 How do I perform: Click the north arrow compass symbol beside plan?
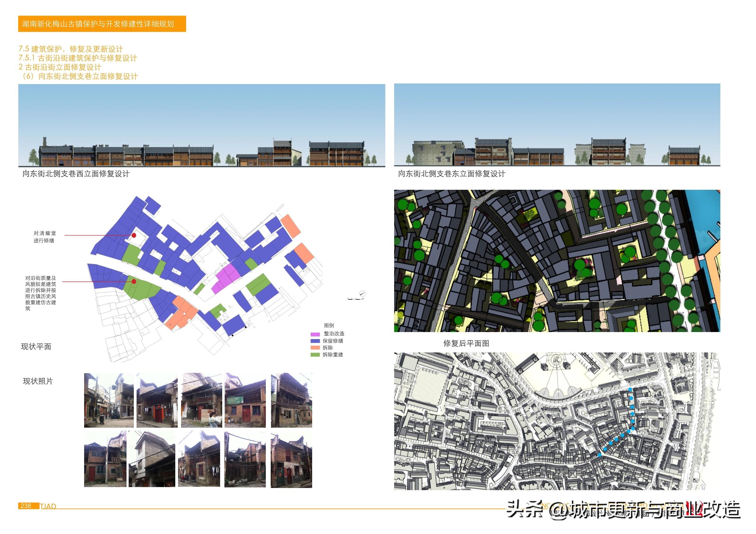click(362, 293)
